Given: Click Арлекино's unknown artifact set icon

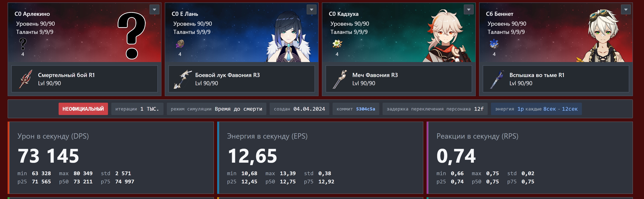Looking at the screenshot, I should coord(23,44).
